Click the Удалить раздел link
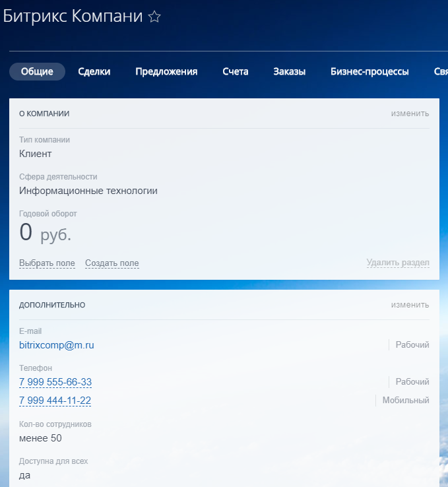 (x=398, y=263)
